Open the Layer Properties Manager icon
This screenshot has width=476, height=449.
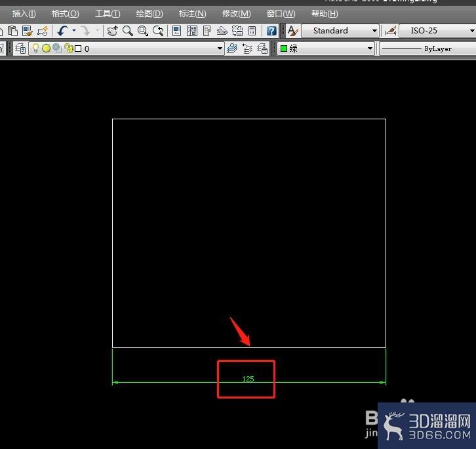[x=20, y=49]
